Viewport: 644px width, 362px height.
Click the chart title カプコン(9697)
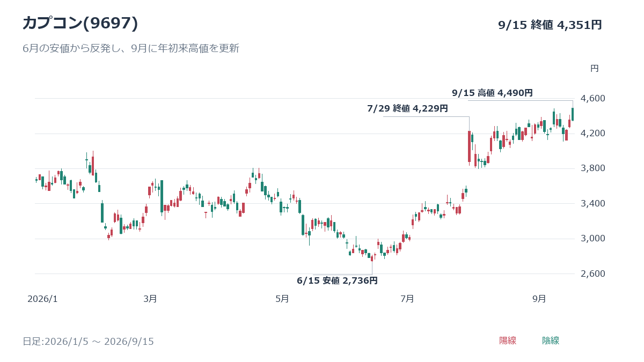click(x=80, y=23)
